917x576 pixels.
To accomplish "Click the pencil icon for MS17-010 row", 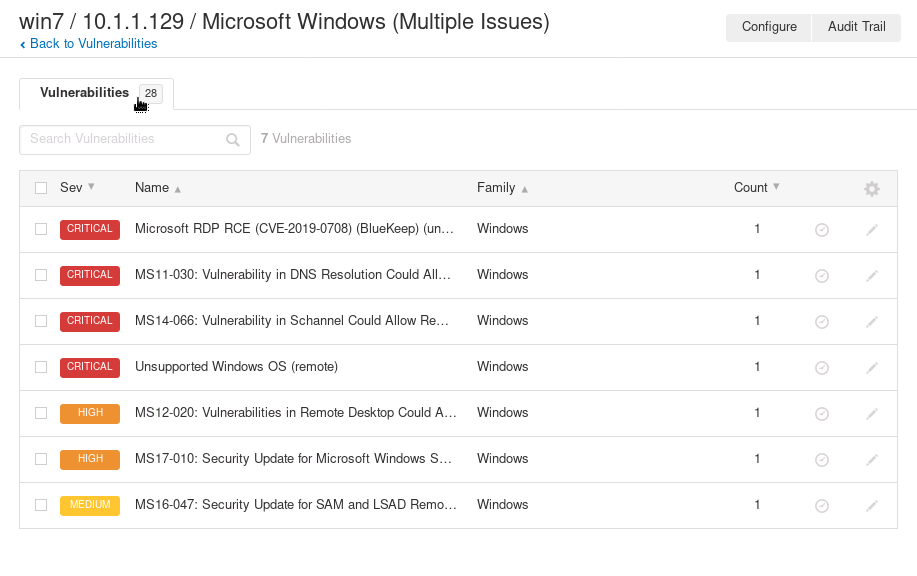I will click(871, 460).
